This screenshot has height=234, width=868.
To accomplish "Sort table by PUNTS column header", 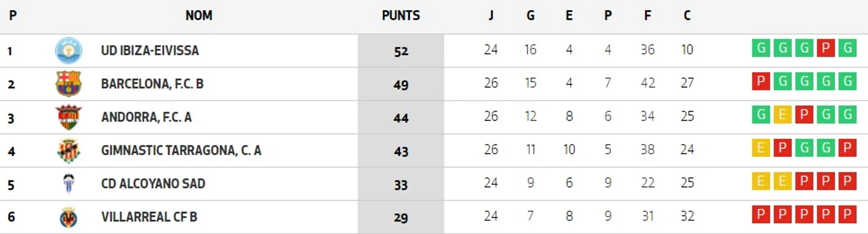I will click(401, 16).
